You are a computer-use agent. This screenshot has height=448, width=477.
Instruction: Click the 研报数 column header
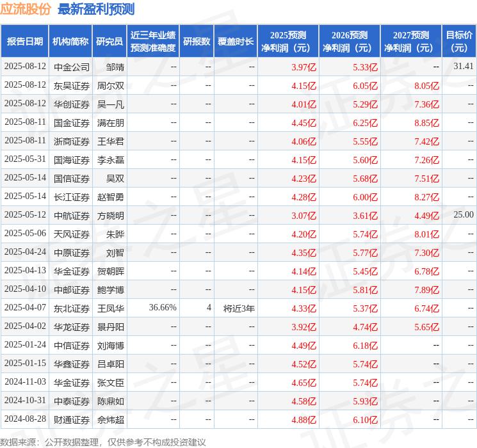197,42
